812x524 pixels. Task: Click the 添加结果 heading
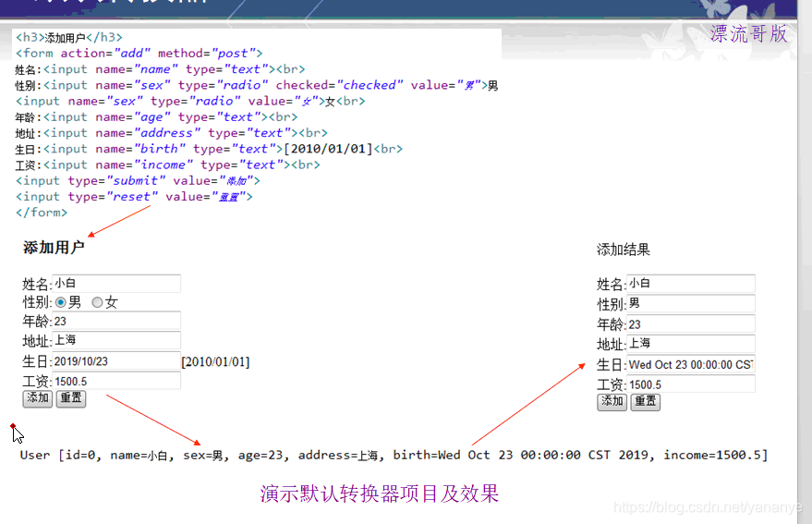623,250
